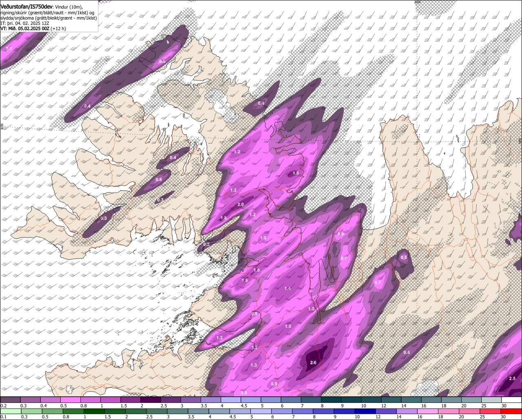Select the '4.5' label of the top legend row
This screenshot has height=420, width=522.
click(x=244, y=406)
